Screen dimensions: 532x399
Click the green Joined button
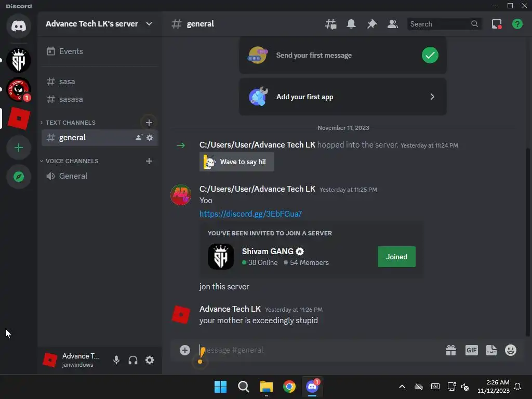[x=396, y=257]
